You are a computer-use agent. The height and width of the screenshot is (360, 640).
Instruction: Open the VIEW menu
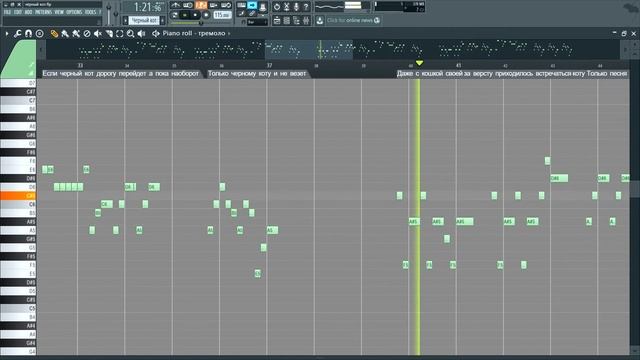[x=59, y=12]
